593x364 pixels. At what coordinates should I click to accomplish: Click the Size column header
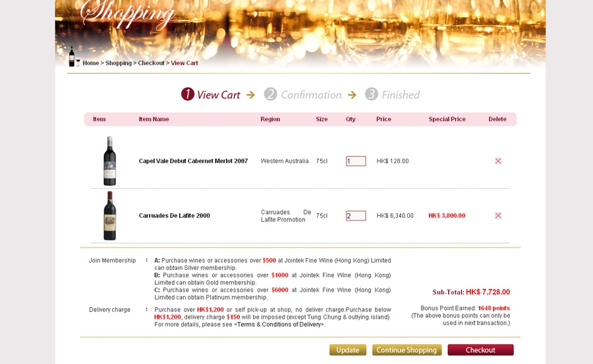322,119
